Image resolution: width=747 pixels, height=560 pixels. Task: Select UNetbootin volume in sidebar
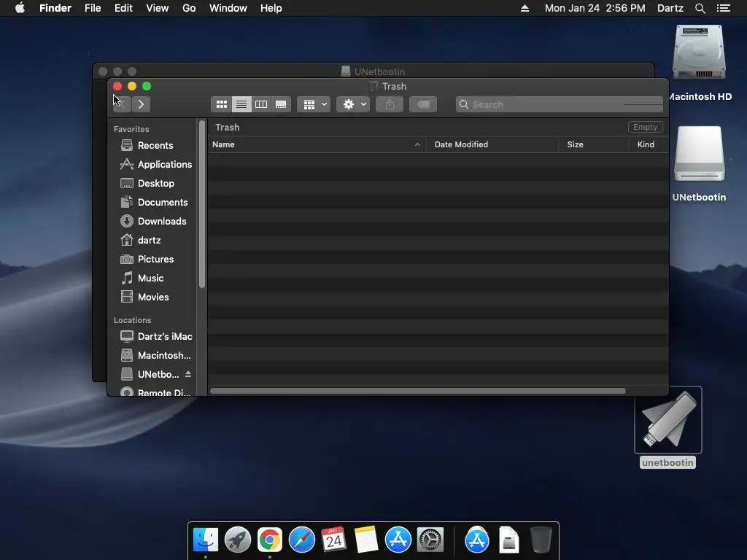150,374
